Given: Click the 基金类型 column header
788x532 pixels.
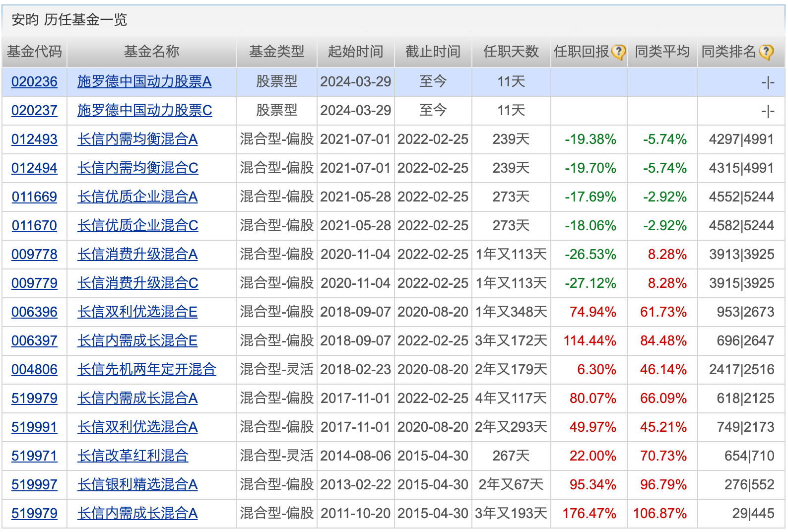Looking at the screenshot, I should click(276, 52).
